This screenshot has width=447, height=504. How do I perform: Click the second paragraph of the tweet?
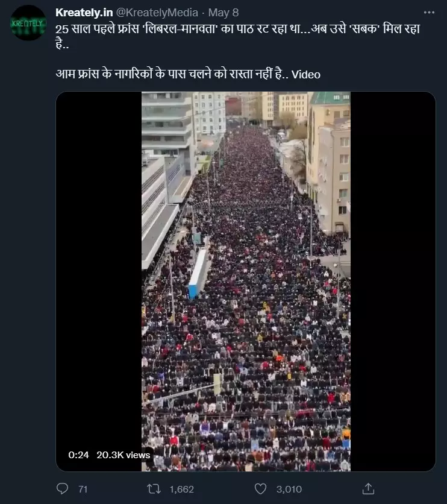188,74
